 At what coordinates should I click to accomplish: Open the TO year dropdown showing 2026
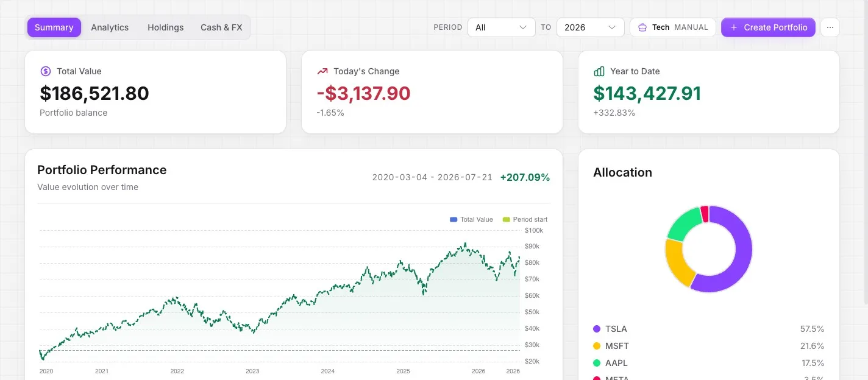[590, 27]
